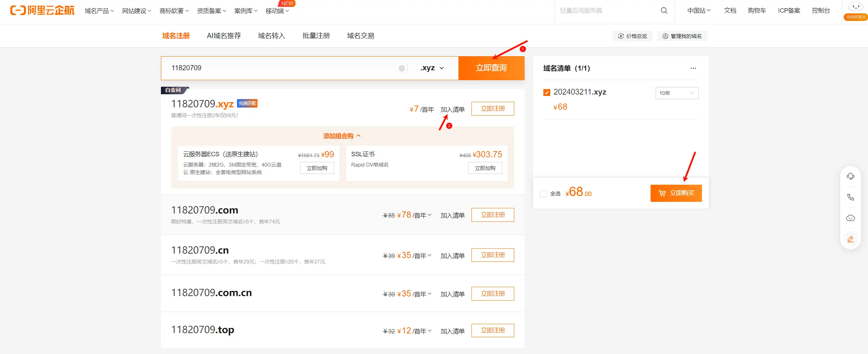This screenshot has height=354, width=868.
Task: Open the chatbot assistant icon
Action: click(x=850, y=218)
